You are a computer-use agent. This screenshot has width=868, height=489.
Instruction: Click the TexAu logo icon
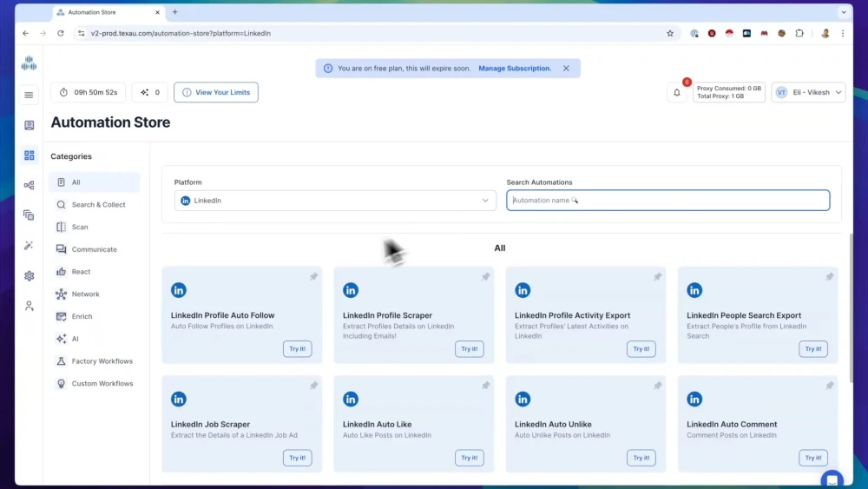click(29, 63)
